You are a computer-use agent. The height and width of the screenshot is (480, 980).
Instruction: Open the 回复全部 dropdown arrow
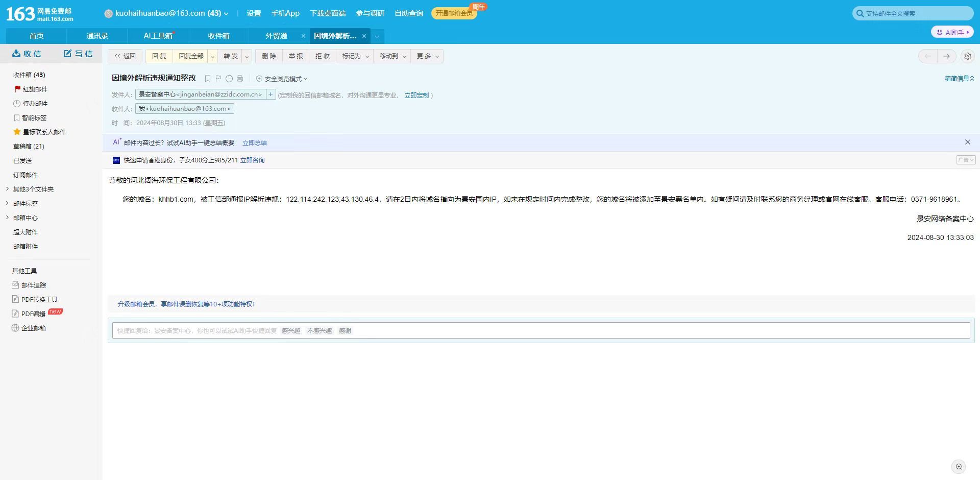[x=213, y=56]
